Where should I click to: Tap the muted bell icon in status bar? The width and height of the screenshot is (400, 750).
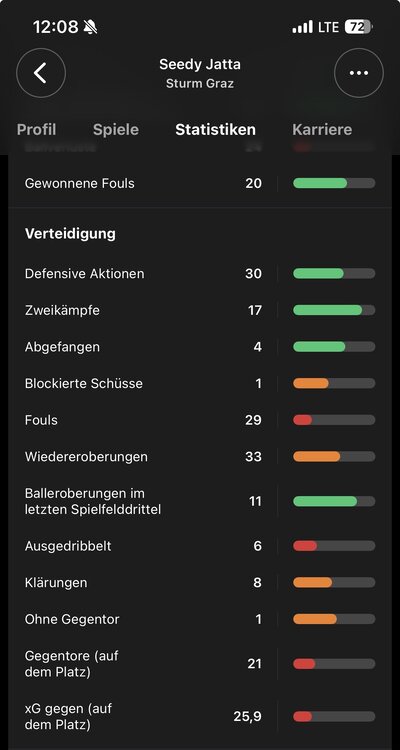click(90, 27)
